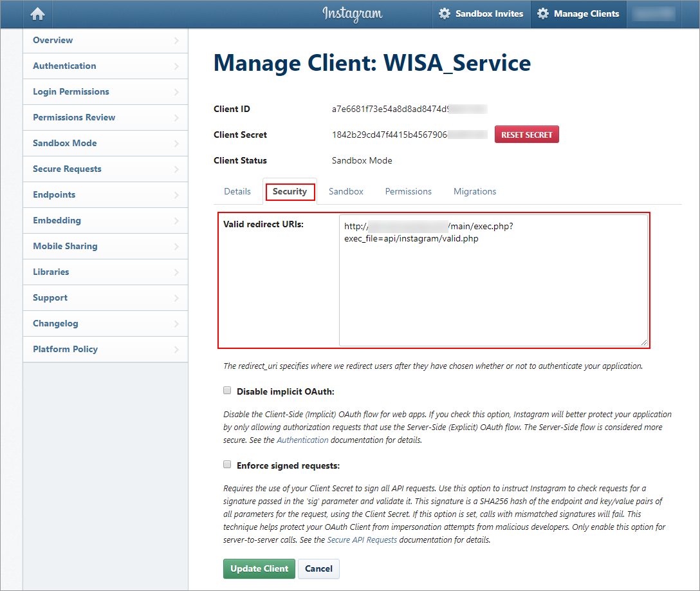Click Sandbox Invites header menu
The height and width of the screenshot is (591, 700).
click(x=481, y=14)
